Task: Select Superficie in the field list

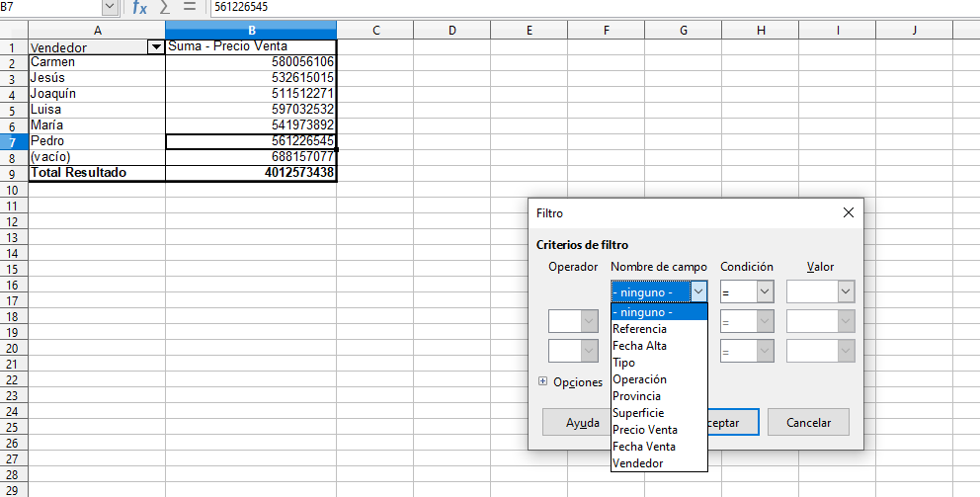Action: pos(659,413)
